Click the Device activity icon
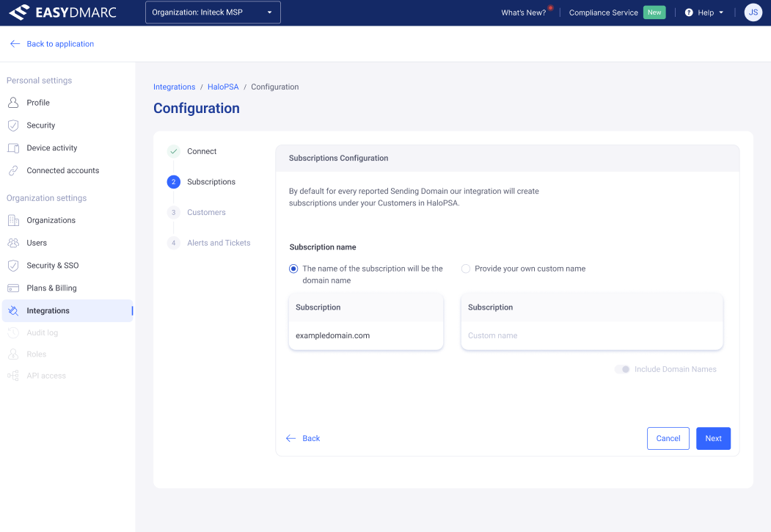 point(13,147)
